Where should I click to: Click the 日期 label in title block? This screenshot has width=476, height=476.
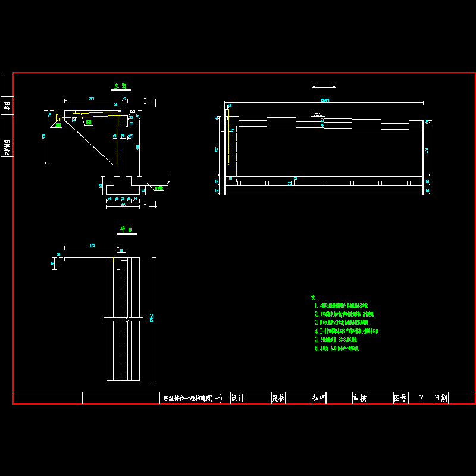pos(441,398)
